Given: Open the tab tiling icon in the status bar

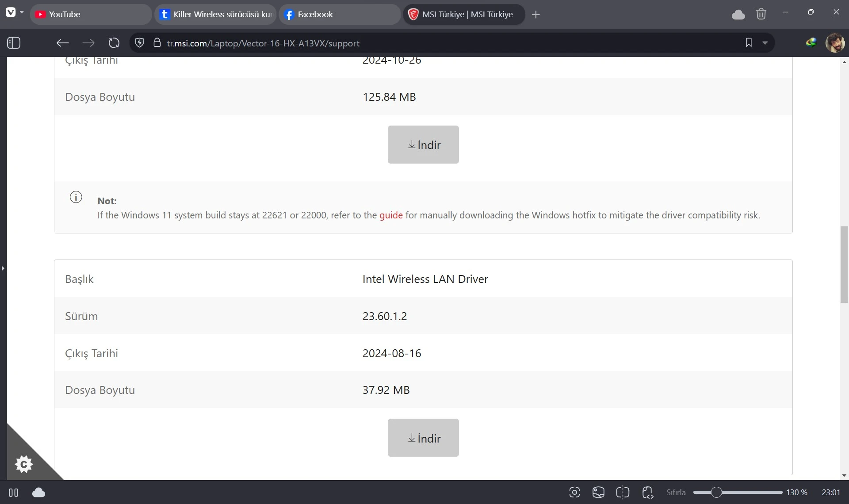Looking at the screenshot, I should pos(623,493).
